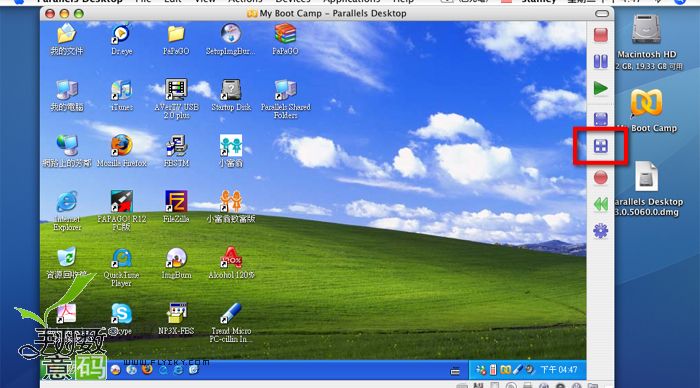The width and height of the screenshot is (700, 388).
Task: Click the red Stop virtual machine button
Action: point(600,35)
